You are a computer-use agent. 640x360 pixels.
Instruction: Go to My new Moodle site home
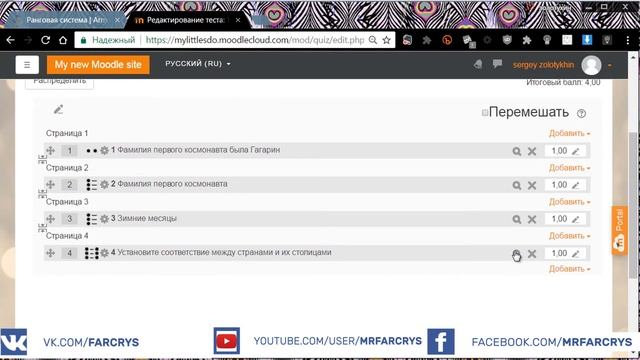pyautogui.click(x=98, y=64)
